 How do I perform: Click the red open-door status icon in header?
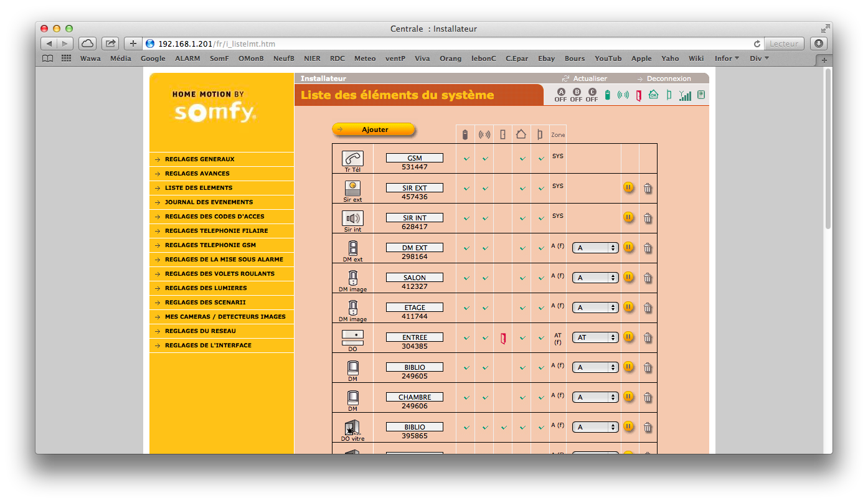(x=638, y=95)
